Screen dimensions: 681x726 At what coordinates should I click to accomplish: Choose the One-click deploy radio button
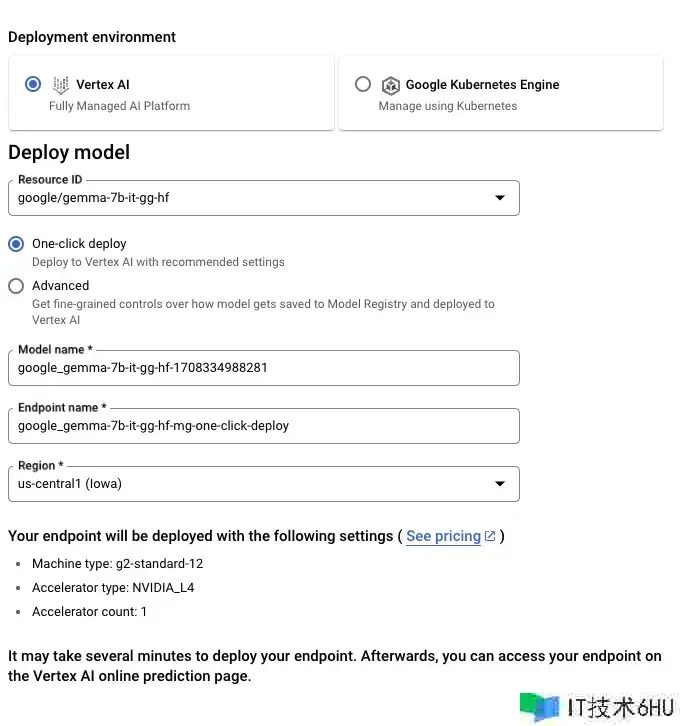pos(16,244)
